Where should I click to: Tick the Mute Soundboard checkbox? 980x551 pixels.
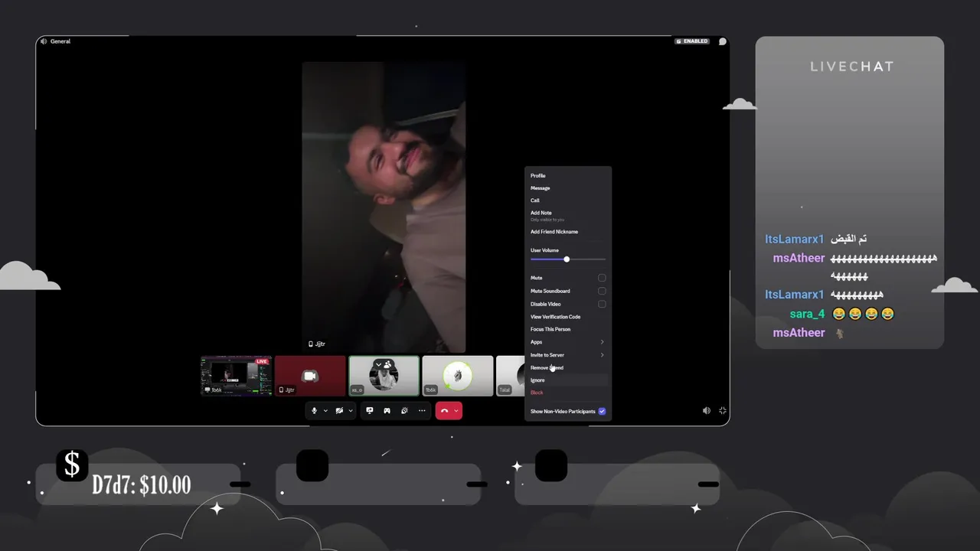602,291
